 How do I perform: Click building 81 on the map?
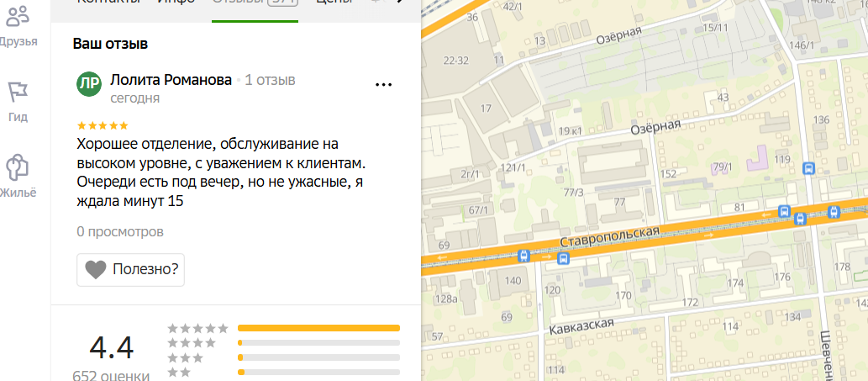pyautogui.click(x=739, y=207)
